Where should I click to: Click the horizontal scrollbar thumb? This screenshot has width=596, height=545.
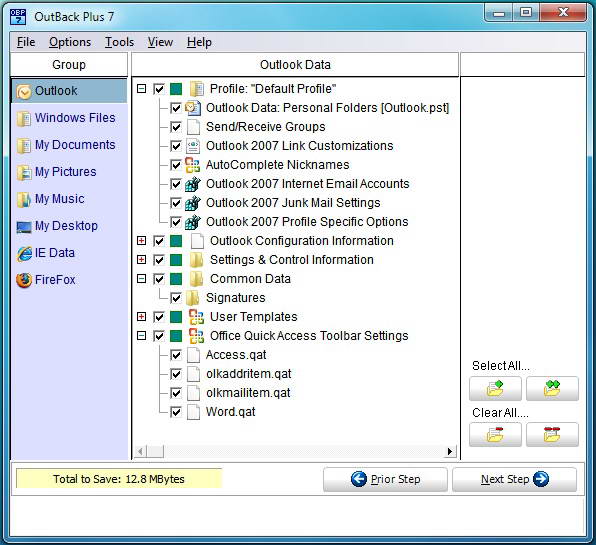click(155, 451)
